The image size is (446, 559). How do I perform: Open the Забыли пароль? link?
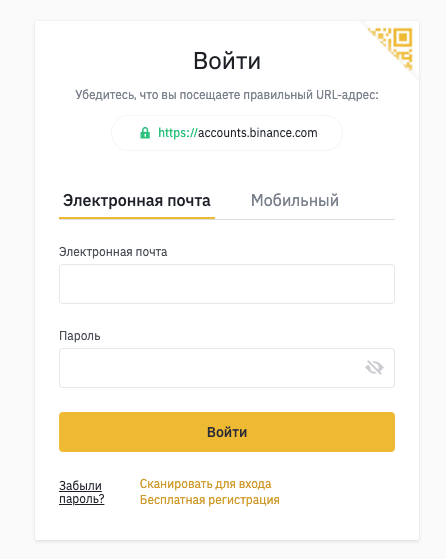(x=82, y=492)
